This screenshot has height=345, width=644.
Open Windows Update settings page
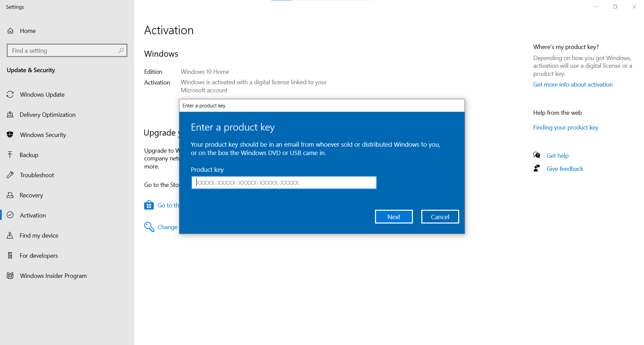[x=67, y=95]
